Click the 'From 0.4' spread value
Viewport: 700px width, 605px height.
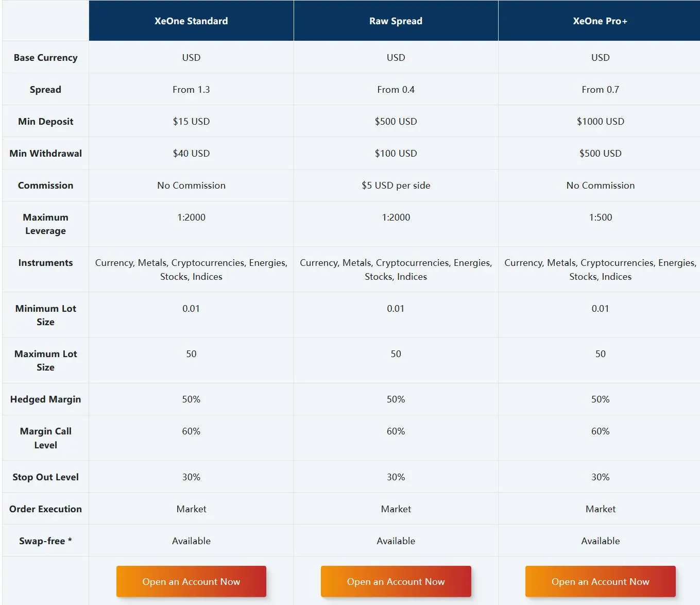click(x=396, y=90)
